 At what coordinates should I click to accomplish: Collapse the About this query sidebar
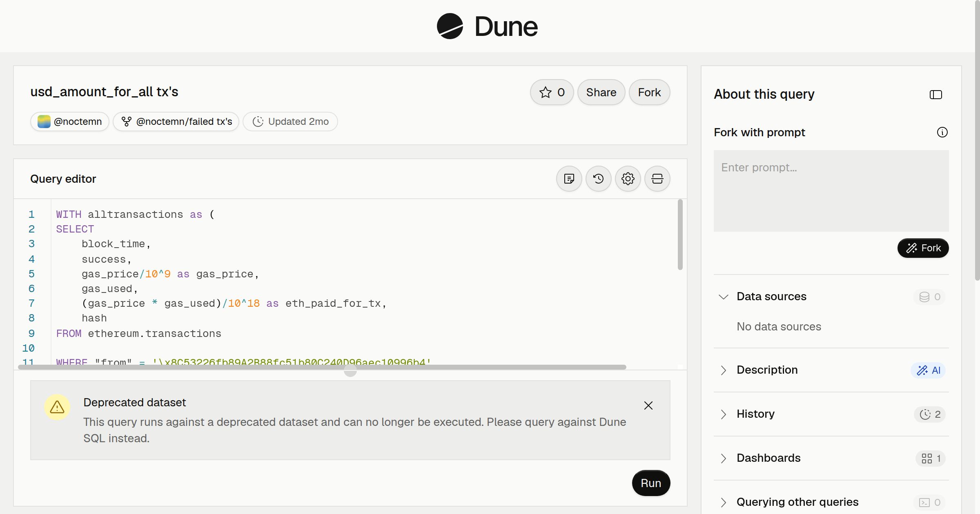[x=936, y=95]
